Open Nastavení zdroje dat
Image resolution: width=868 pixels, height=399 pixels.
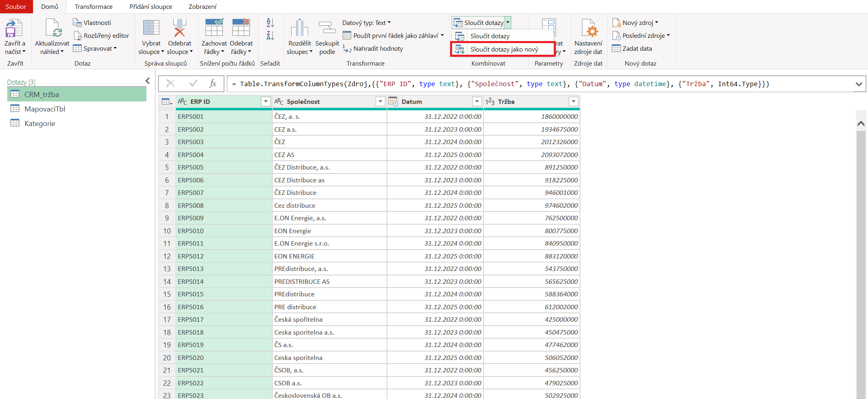tap(588, 29)
